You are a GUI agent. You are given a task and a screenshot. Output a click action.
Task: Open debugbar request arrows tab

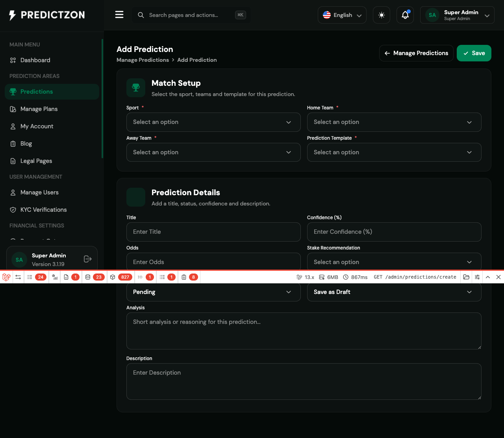18,277
